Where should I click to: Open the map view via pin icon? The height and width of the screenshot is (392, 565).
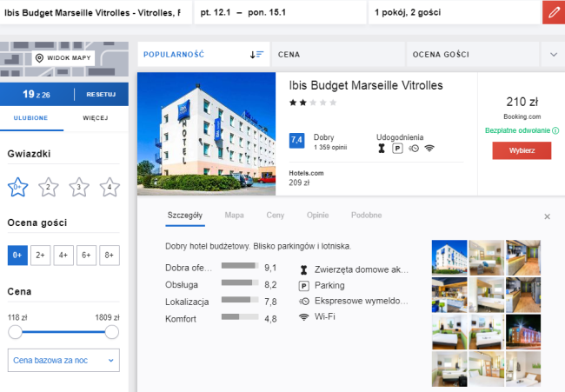(x=40, y=58)
